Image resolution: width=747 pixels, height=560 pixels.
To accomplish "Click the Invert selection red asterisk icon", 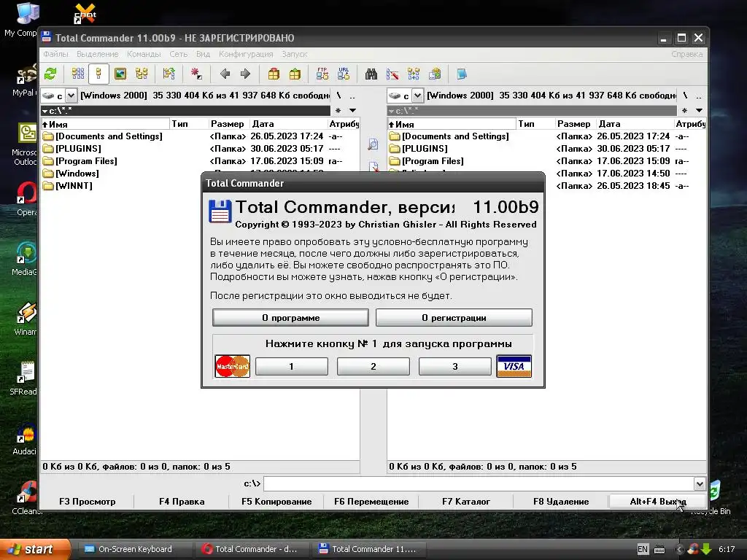I will tap(196, 74).
